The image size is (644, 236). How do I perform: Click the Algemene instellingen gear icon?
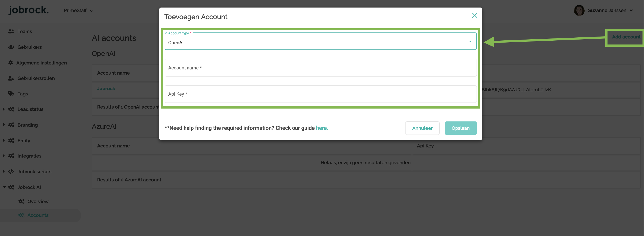11,63
